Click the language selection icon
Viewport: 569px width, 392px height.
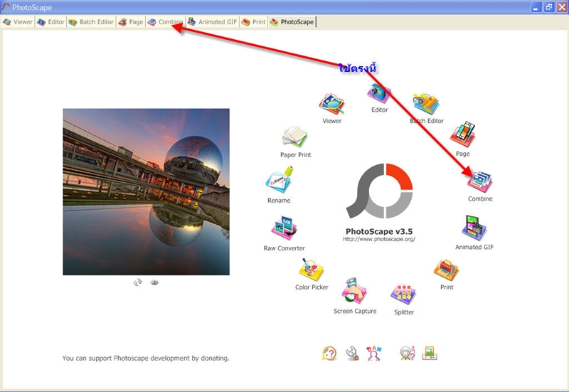pos(374,353)
